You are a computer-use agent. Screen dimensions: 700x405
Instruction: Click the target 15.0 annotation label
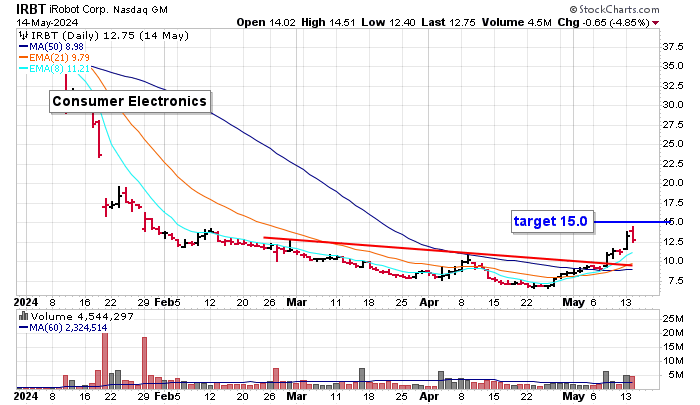[x=552, y=221]
